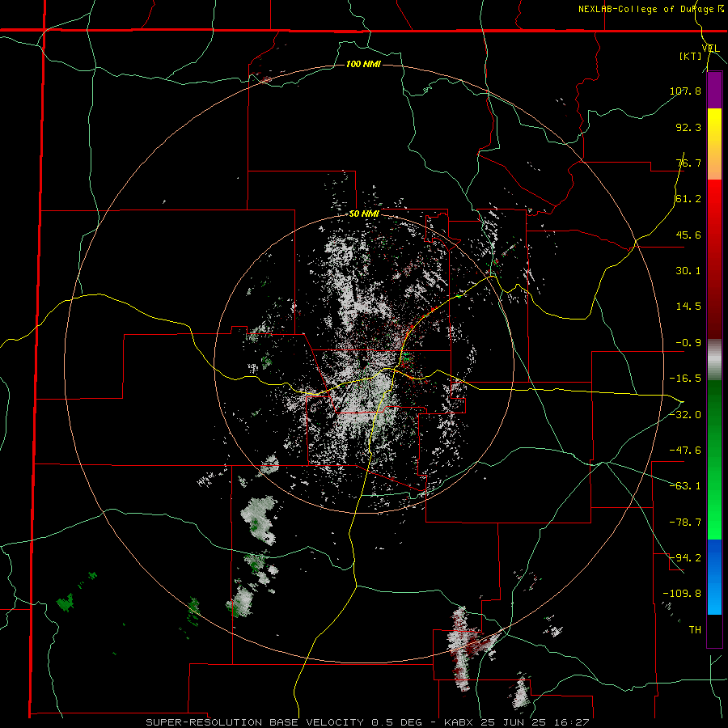Image resolution: width=728 pixels, height=728 pixels.
Task: Click the -47.6 velocity scale value
Action: (685, 451)
